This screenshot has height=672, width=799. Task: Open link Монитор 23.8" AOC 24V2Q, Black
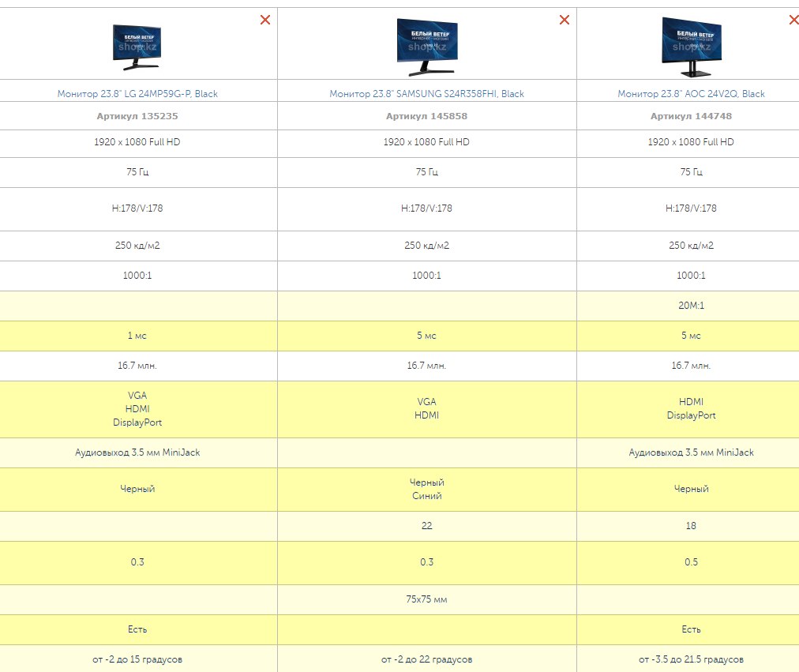(x=691, y=94)
